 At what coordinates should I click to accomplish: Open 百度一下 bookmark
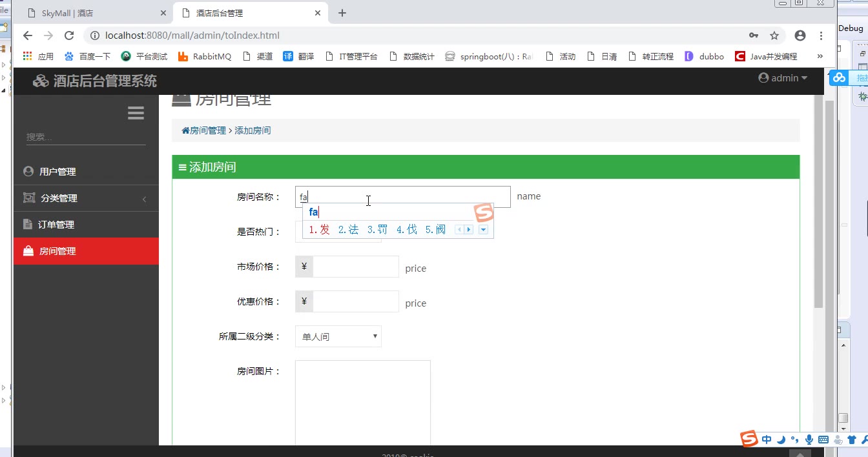point(87,56)
